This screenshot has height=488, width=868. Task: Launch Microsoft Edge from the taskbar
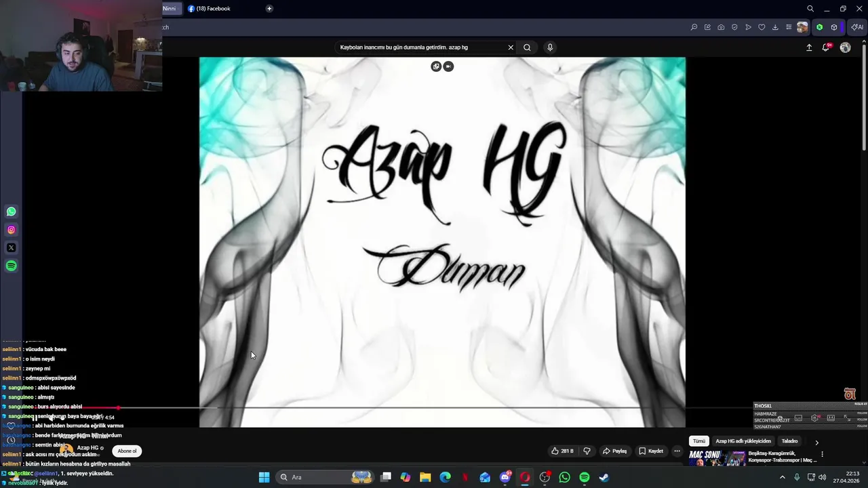[445, 477]
